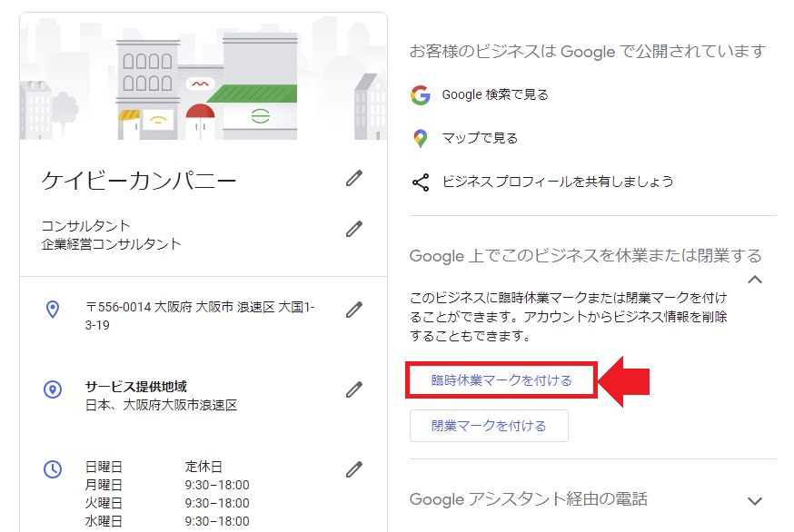Click the Google G logo icon

click(421, 95)
